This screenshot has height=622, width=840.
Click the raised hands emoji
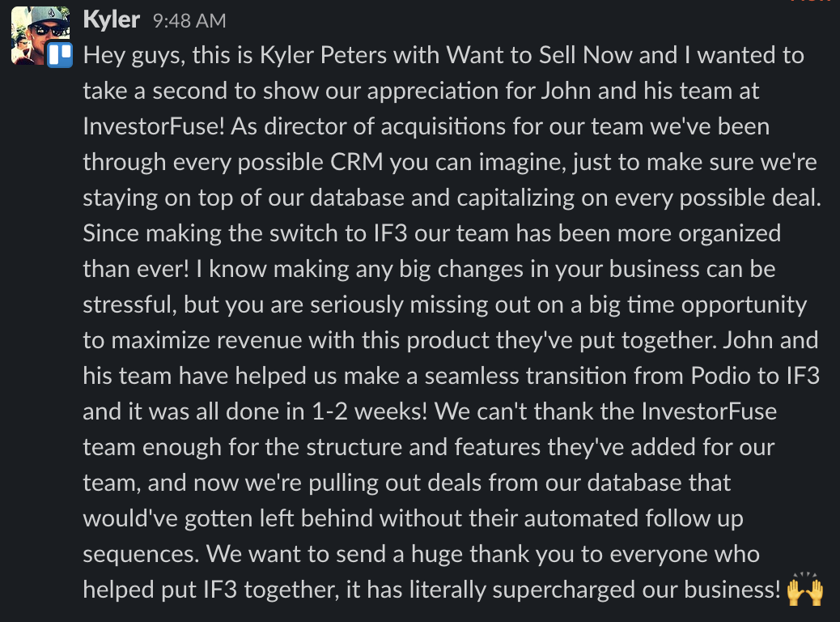click(x=804, y=590)
